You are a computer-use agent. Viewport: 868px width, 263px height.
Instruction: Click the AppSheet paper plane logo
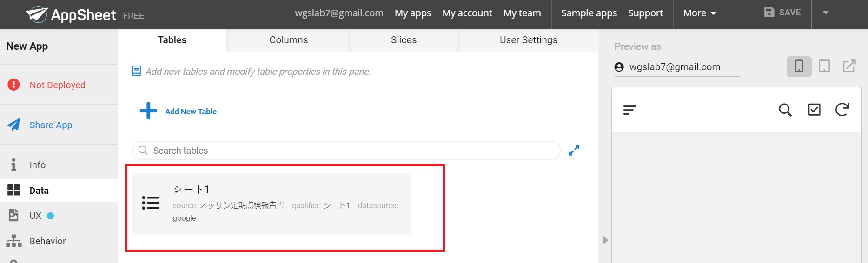click(36, 14)
